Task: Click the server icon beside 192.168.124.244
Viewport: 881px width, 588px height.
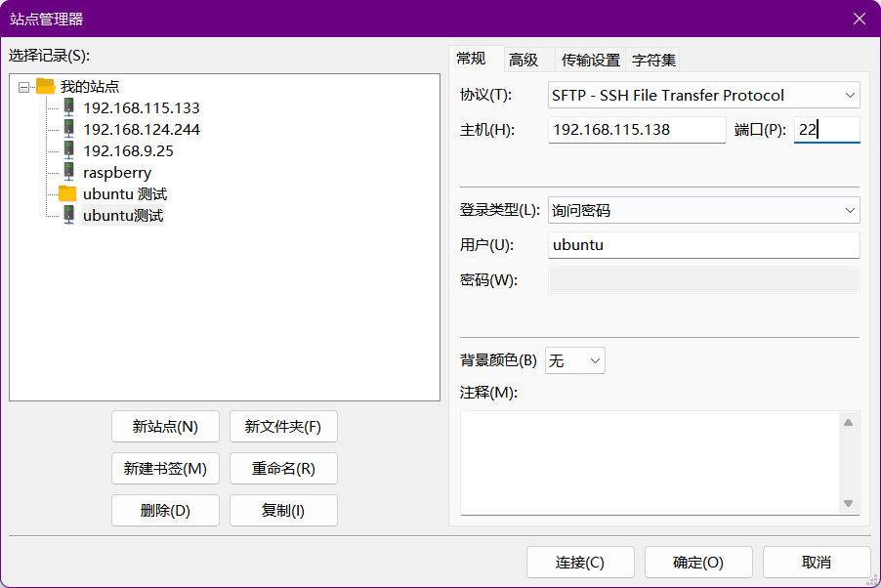Action: point(68,129)
